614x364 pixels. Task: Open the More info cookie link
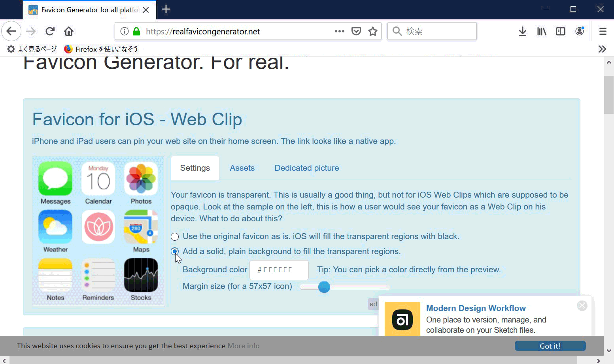point(244,346)
